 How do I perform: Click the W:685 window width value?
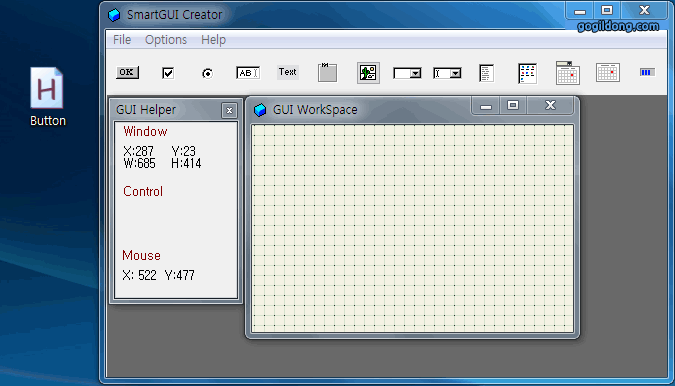[x=139, y=164]
